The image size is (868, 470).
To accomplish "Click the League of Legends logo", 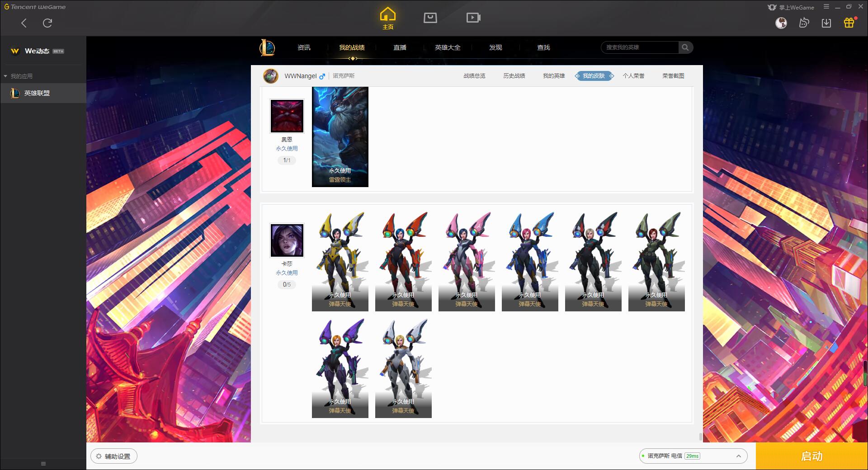I will pyautogui.click(x=267, y=47).
